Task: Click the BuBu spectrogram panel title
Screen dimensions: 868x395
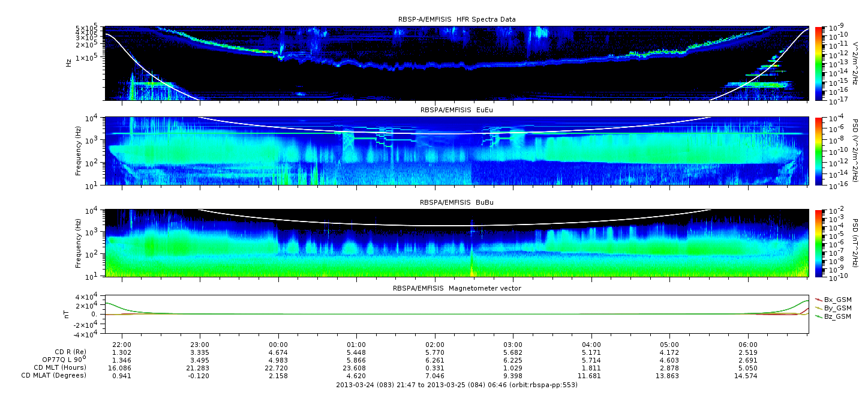Action: coord(456,203)
